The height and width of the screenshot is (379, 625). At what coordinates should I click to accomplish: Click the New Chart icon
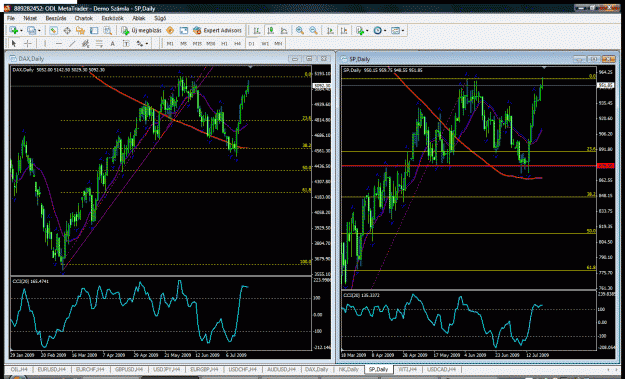coord(14,30)
